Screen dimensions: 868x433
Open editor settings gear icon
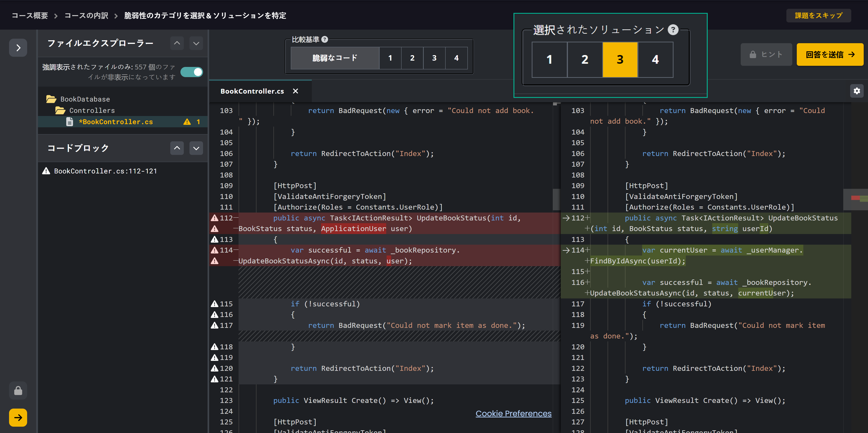click(x=857, y=91)
